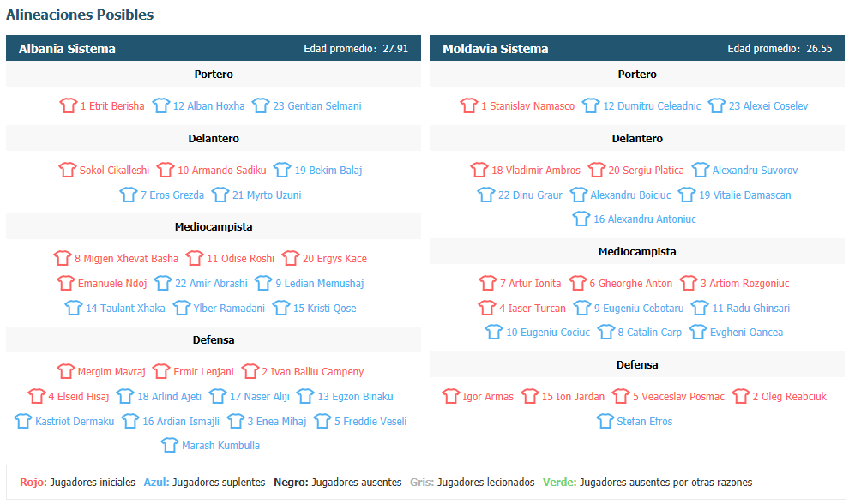849x504 pixels.
Task: Click blue jersey icon next to Stefan Efros
Action: tap(605, 421)
